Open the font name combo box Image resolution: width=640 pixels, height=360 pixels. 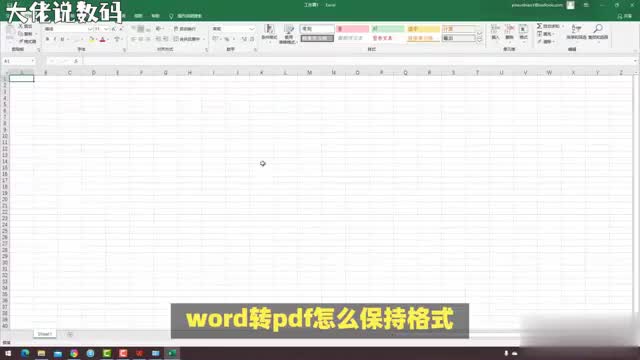(x=69, y=29)
